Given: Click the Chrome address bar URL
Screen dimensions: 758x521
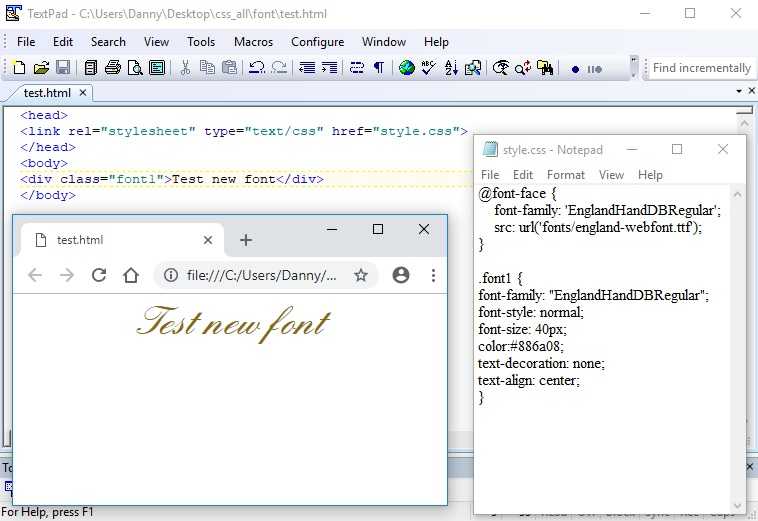Looking at the screenshot, I should click(x=262, y=275).
